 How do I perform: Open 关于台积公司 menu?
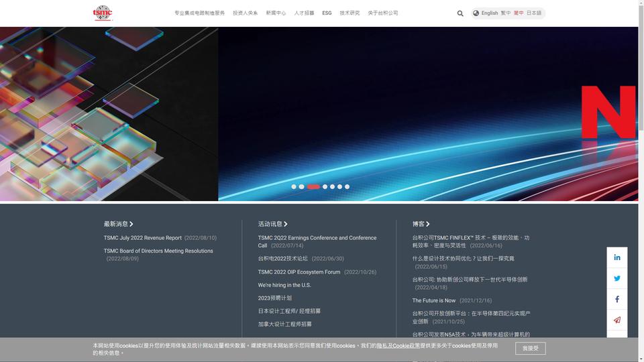[x=383, y=13]
